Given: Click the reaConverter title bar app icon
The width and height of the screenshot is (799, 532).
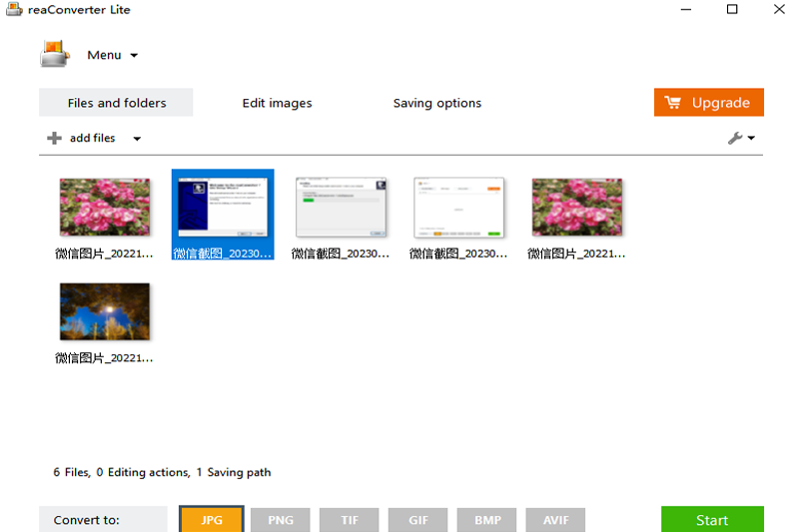Looking at the screenshot, I should coord(14,9).
